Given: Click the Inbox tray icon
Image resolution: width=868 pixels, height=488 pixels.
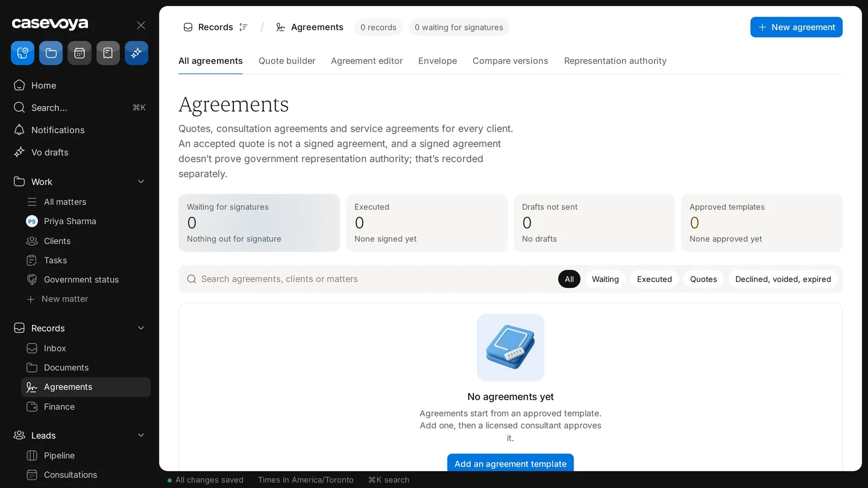Looking at the screenshot, I should 32,348.
